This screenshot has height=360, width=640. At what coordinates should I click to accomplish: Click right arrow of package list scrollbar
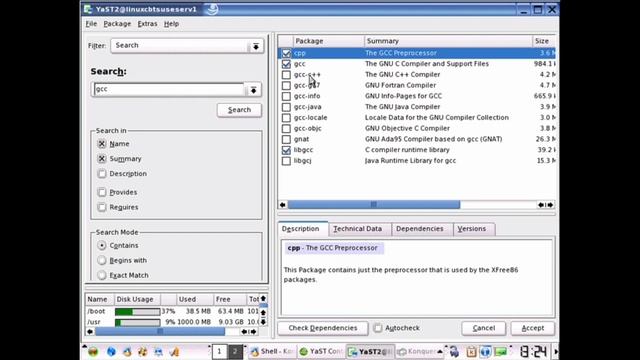(x=550, y=205)
